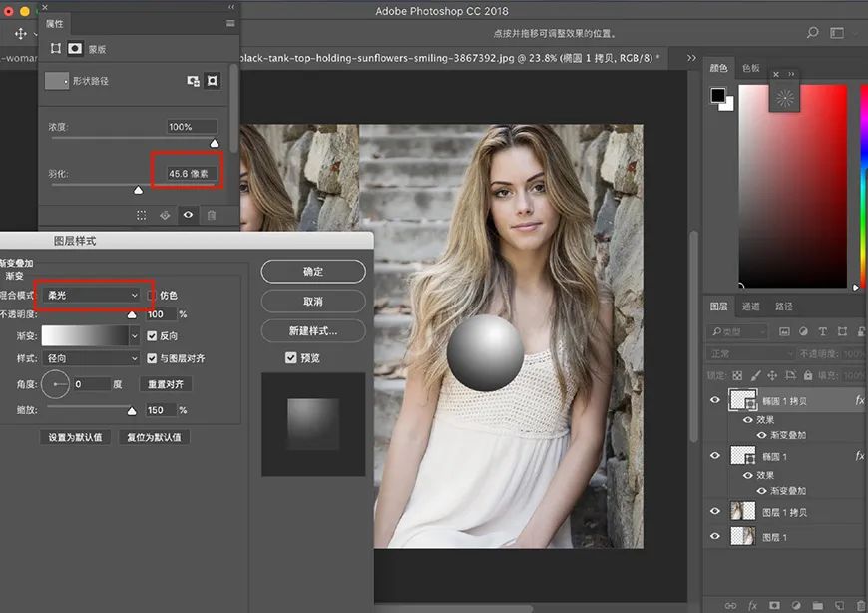Click the add pixel mask icon
The image size is (868, 613).
point(194,81)
